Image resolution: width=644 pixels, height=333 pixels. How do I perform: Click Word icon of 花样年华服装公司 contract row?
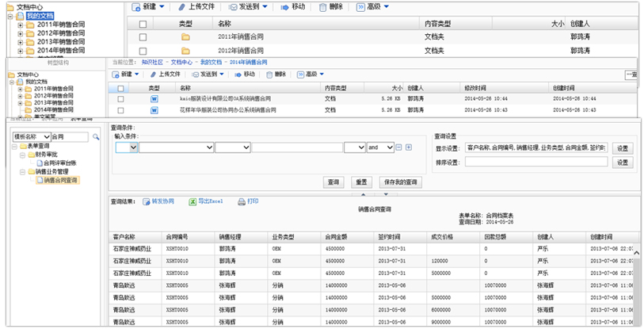[154, 110]
